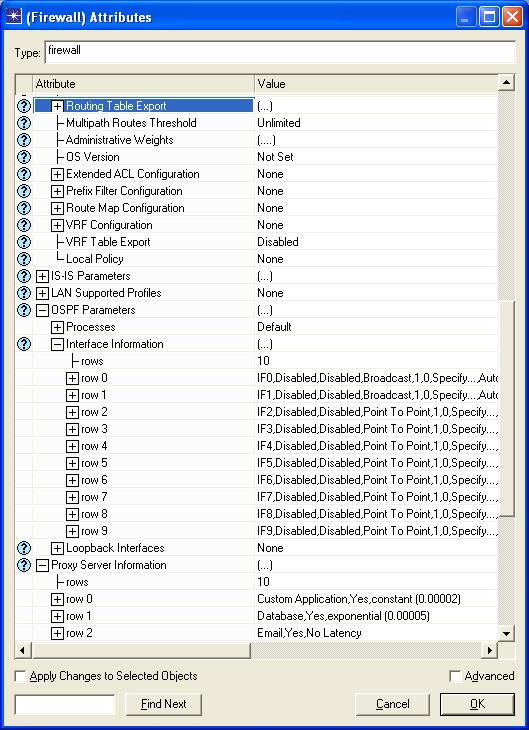
Task: Collapse Interface Information node
Action: click(57, 345)
